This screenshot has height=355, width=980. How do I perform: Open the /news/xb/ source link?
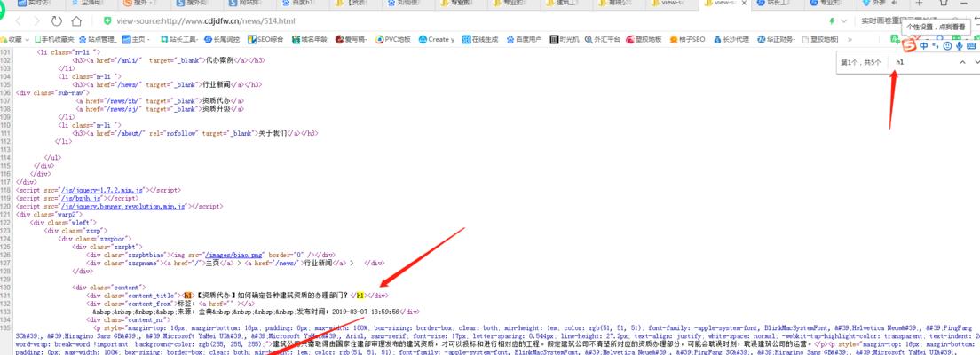click(127, 100)
